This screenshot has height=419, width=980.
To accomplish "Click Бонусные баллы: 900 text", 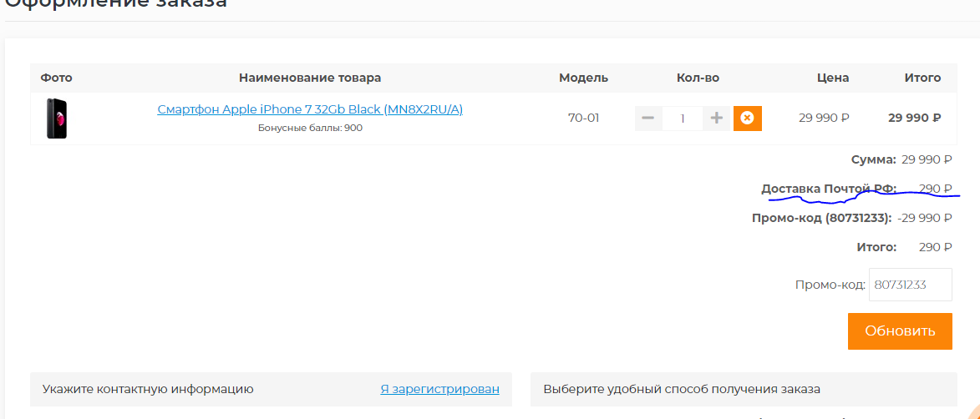I will pos(310,128).
